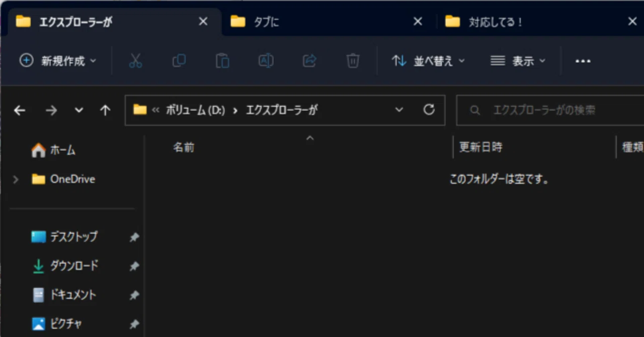Close the タブに tab
The image size is (644, 337).
[x=418, y=21]
